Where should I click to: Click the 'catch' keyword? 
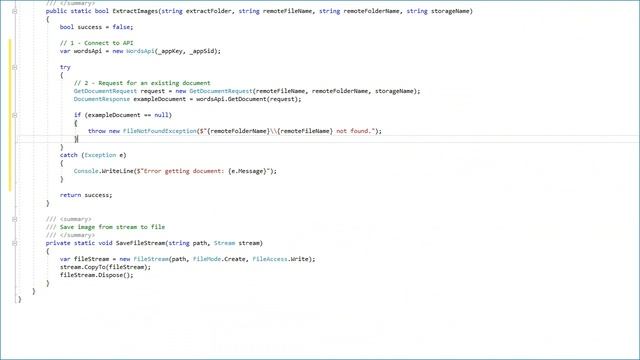(68, 155)
